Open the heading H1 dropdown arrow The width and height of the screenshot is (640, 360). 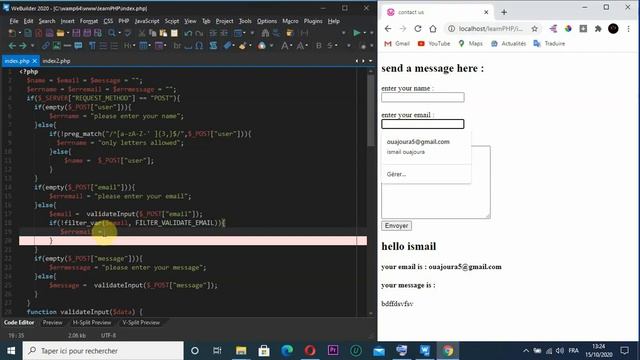(134, 46)
